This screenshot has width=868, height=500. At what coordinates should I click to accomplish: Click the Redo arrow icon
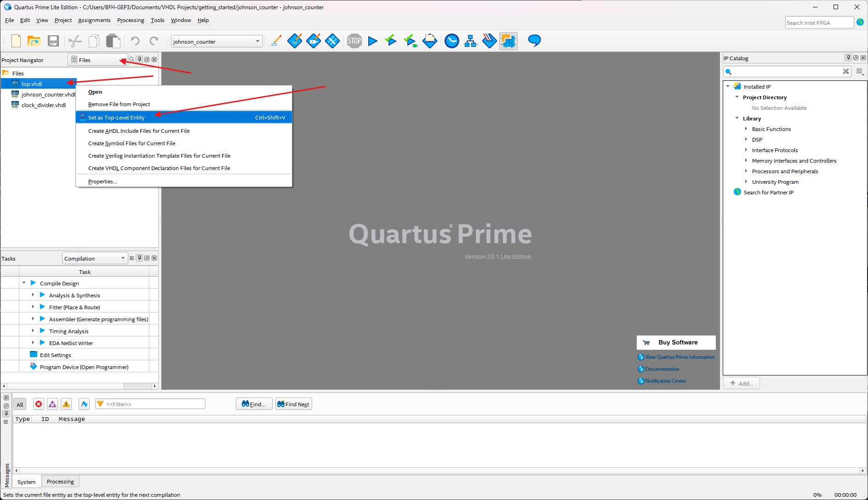coord(154,41)
